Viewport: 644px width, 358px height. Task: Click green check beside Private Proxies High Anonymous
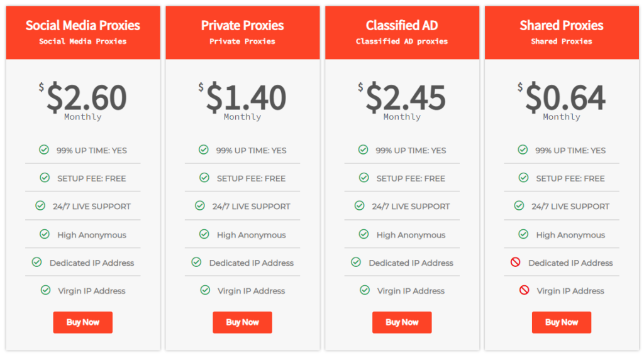(x=204, y=234)
